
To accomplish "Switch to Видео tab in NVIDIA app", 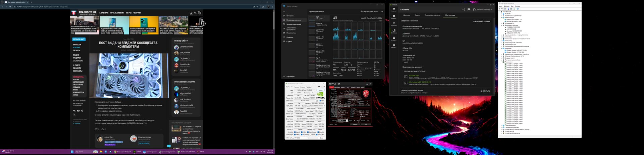I will tap(417, 15).
